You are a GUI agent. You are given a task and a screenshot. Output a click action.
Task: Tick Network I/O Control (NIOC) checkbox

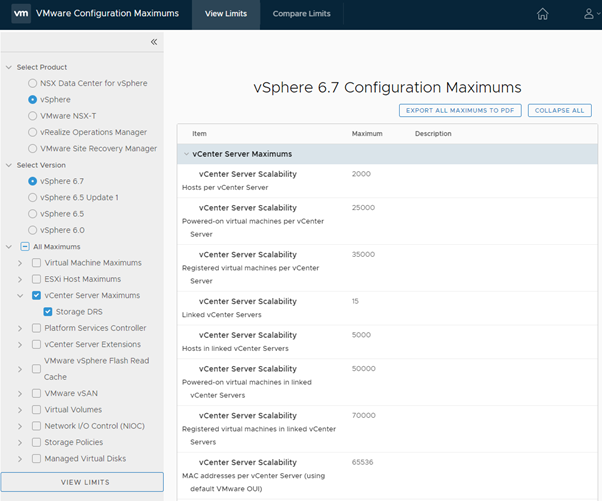(36, 426)
